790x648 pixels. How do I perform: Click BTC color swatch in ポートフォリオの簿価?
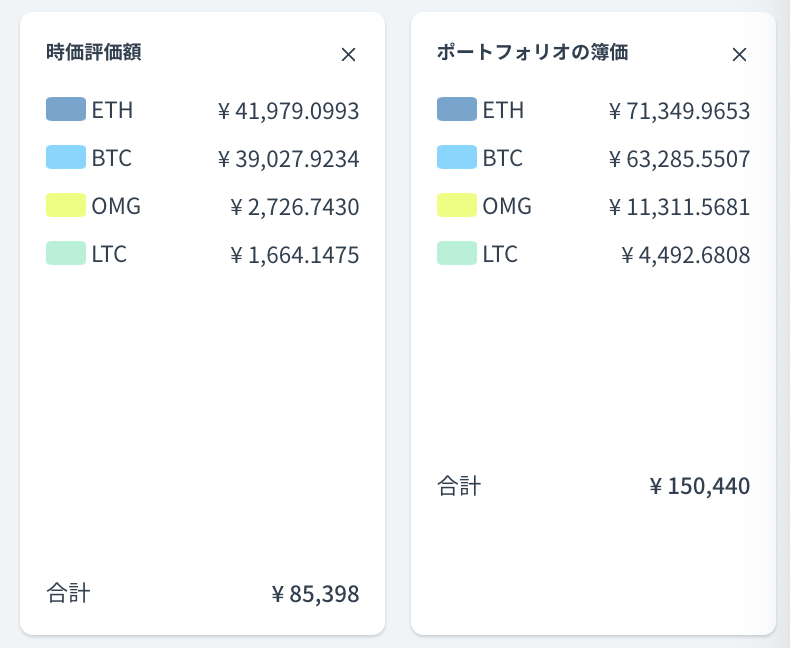tap(457, 157)
